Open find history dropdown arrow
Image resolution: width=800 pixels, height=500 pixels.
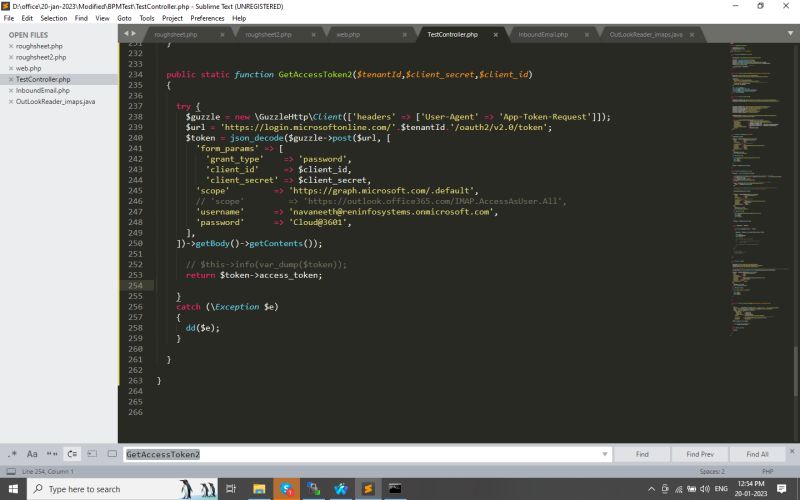[x=605, y=454]
